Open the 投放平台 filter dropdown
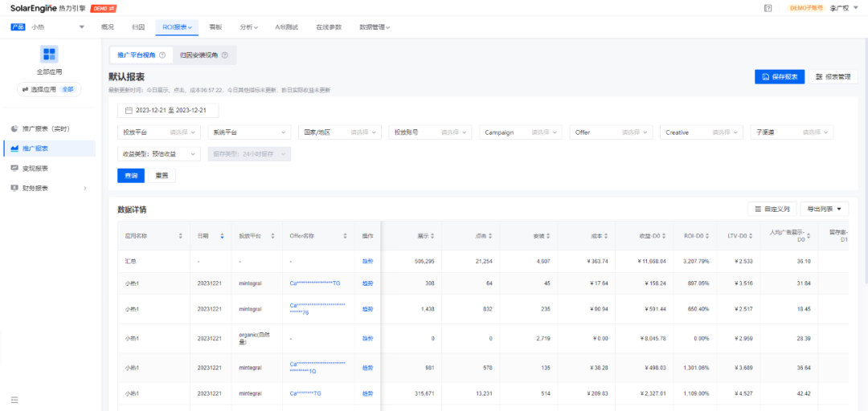 click(x=159, y=132)
